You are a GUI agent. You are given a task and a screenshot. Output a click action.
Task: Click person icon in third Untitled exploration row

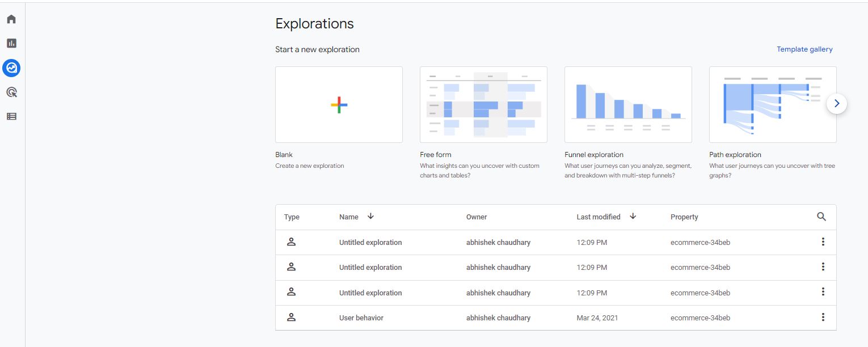(x=291, y=292)
